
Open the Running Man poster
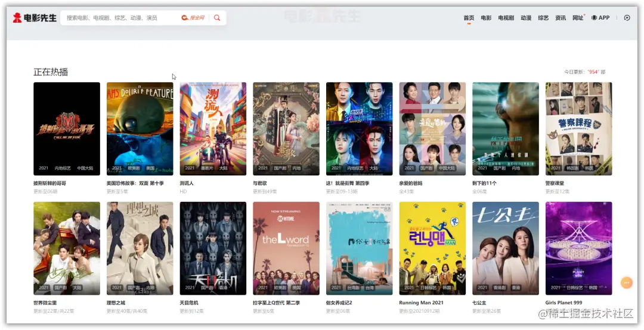pos(432,248)
